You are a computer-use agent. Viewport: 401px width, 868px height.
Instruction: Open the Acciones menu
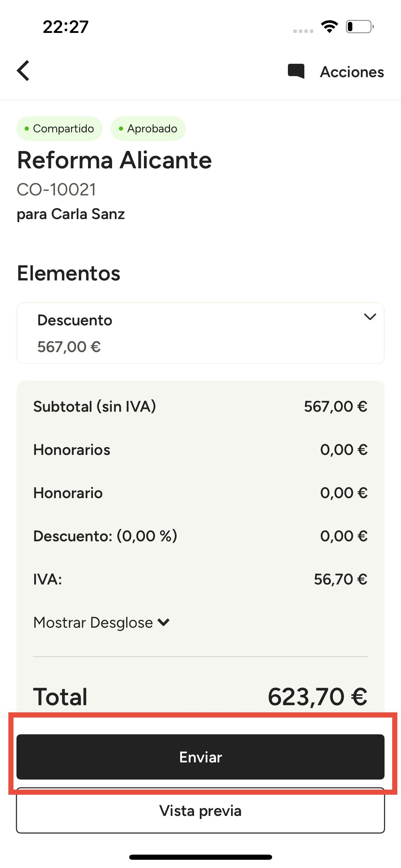(352, 72)
